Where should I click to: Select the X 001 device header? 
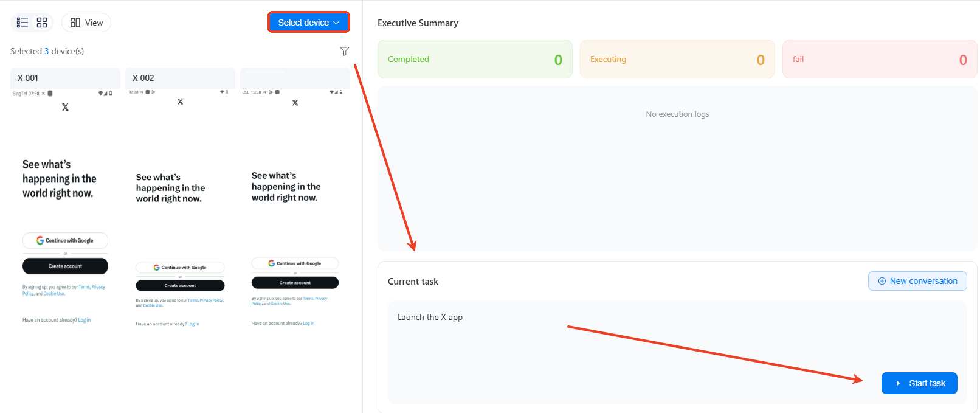point(65,78)
